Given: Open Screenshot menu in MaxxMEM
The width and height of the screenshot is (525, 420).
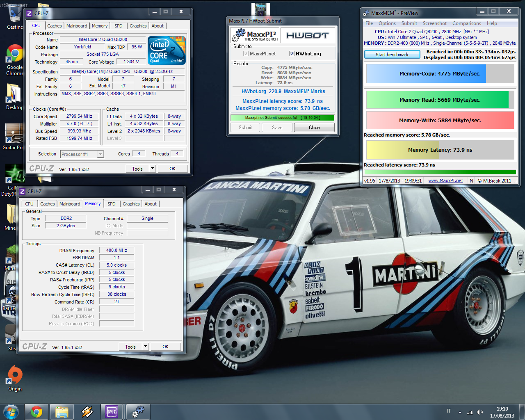Looking at the screenshot, I should coord(435,23).
